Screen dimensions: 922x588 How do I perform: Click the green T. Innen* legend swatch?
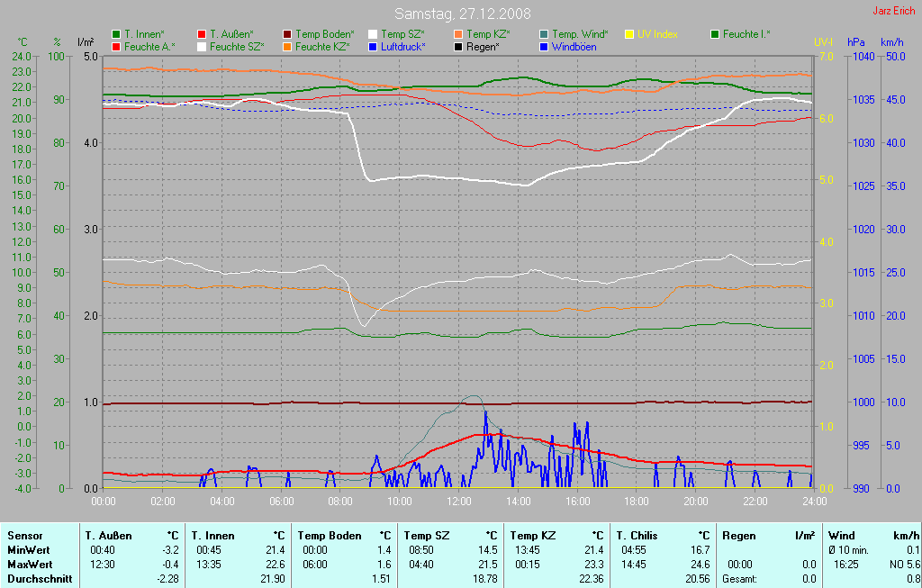tap(116, 35)
